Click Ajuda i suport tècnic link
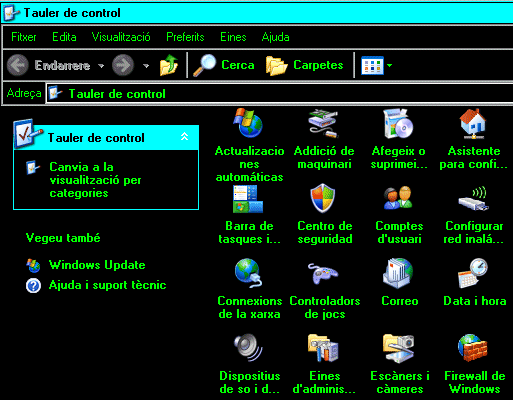Viewport: 513px width, 400px height. (x=107, y=285)
